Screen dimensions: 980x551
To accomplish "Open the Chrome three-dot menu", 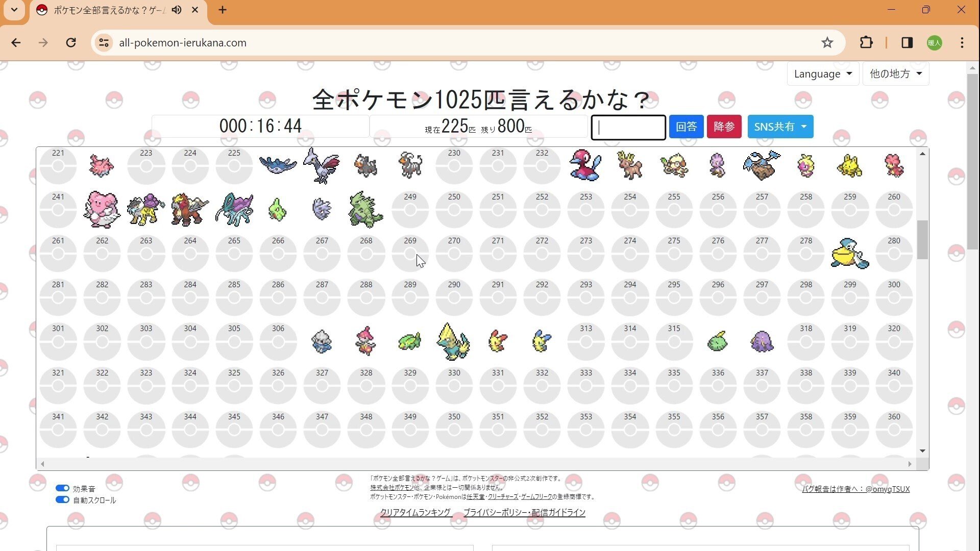I will (x=962, y=43).
